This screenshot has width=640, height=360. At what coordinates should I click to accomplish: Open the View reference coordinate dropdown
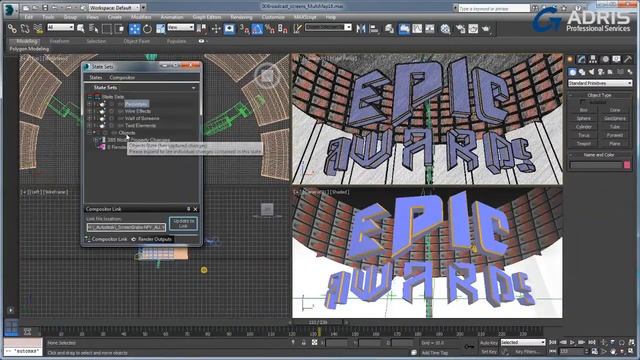coord(180,27)
